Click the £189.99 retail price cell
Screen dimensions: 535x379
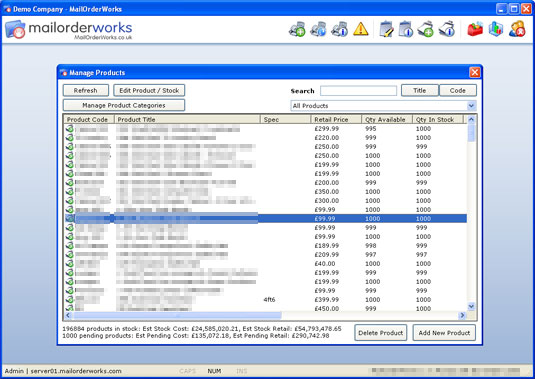(327, 246)
